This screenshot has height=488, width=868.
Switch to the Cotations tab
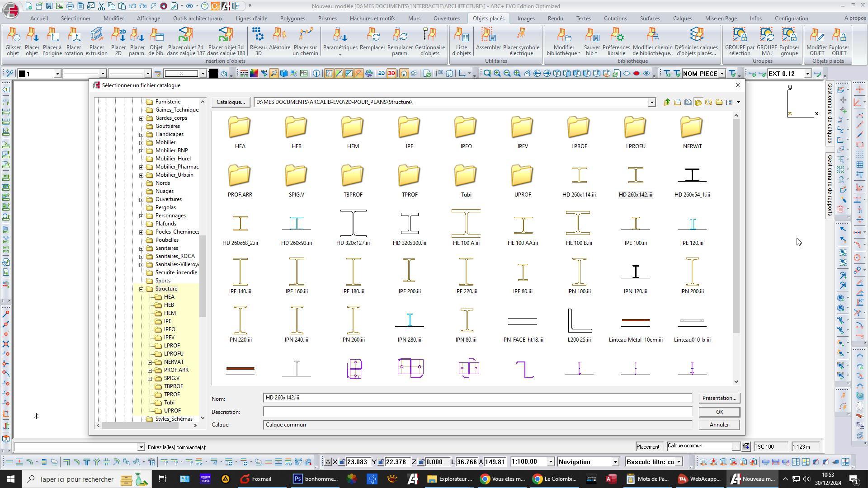[615, 19]
